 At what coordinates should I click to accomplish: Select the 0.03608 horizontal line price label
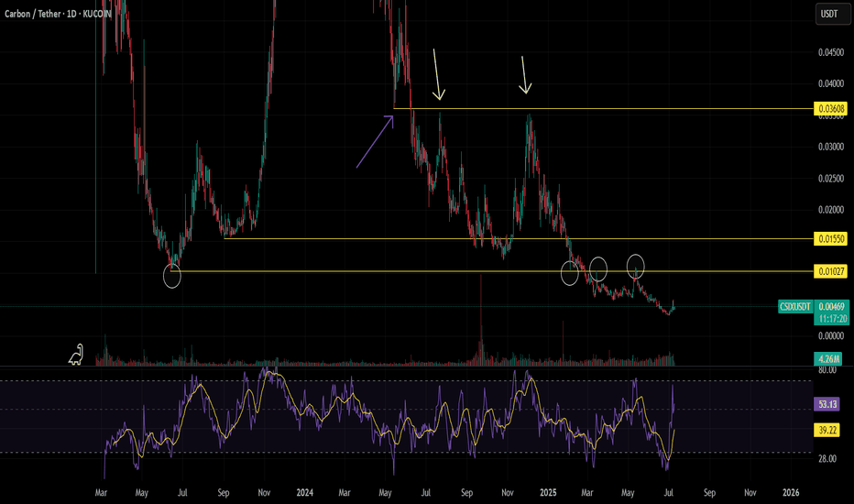[830, 109]
